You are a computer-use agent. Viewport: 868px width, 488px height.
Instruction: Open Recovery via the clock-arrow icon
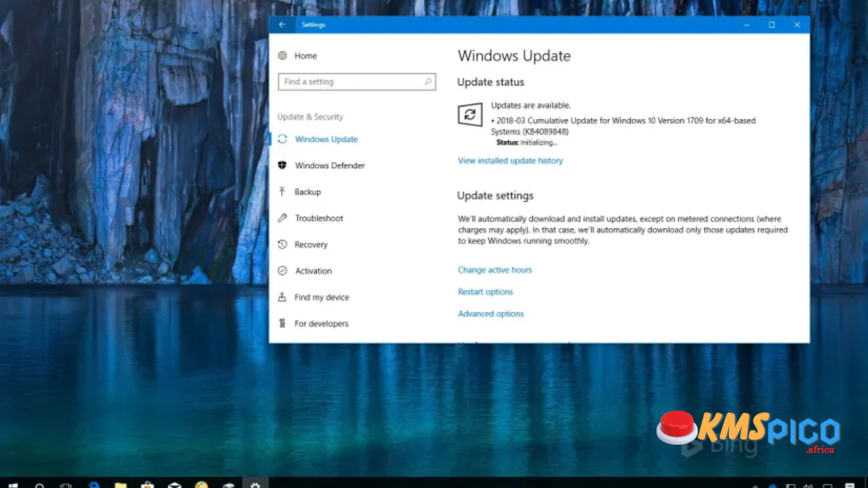tap(282, 245)
